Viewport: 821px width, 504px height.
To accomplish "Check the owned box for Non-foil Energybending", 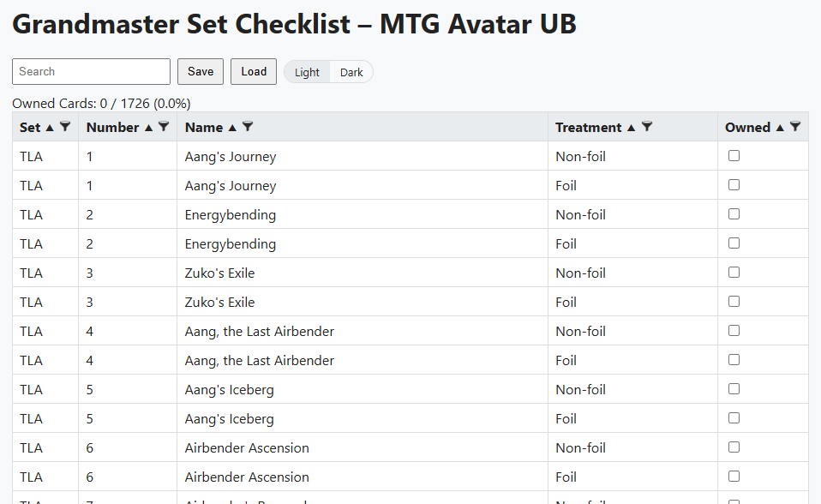I will coord(734,213).
